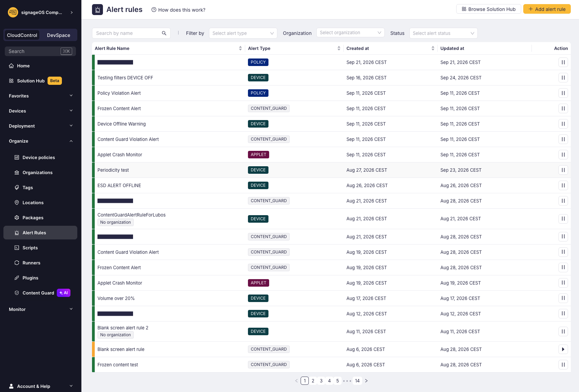Expand the Devices sidebar group

40,111
